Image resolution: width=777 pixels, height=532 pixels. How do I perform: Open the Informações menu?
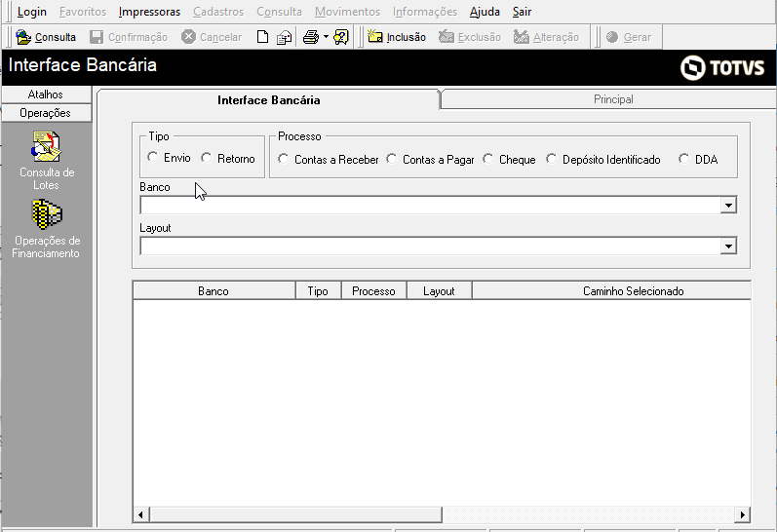(425, 12)
